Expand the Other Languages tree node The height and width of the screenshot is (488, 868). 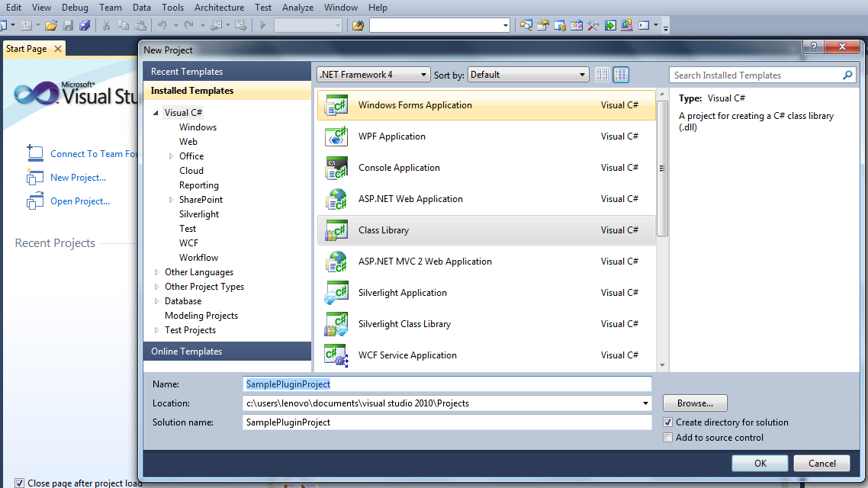156,272
